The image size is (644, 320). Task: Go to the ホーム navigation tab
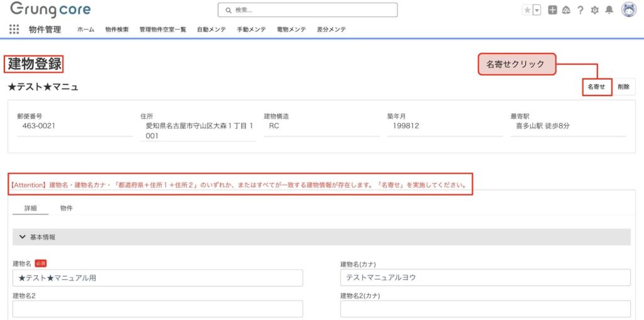pyautogui.click(x=86, y=30)
